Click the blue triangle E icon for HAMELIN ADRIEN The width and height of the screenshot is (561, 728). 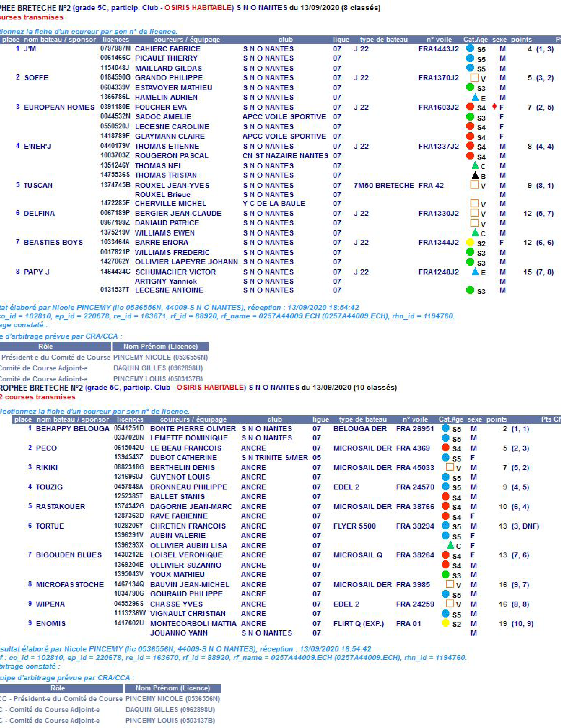coord(475,98)
